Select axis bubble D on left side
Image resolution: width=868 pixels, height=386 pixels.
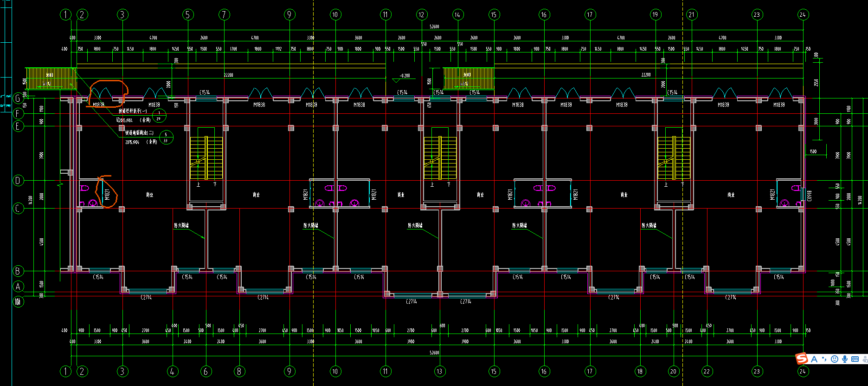(x=18, y=180)
